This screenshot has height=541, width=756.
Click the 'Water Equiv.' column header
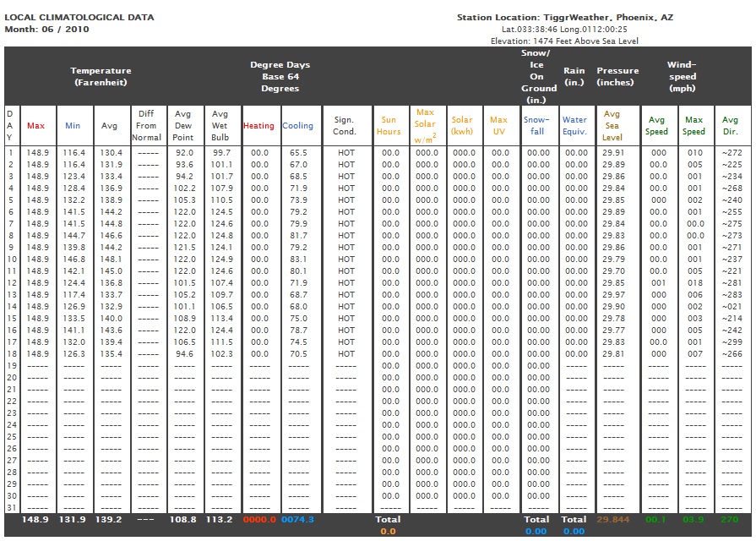(574, 125)
